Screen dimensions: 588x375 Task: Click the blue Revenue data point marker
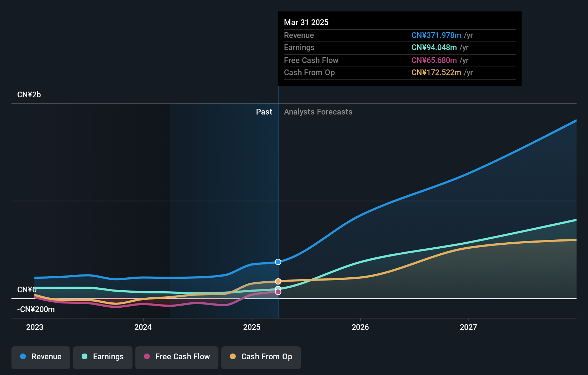pos(278,262)
